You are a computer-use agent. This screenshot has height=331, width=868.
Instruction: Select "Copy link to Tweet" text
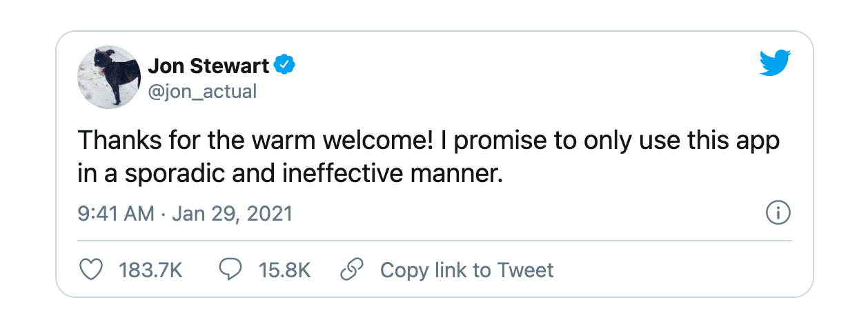tap(466, 270)
